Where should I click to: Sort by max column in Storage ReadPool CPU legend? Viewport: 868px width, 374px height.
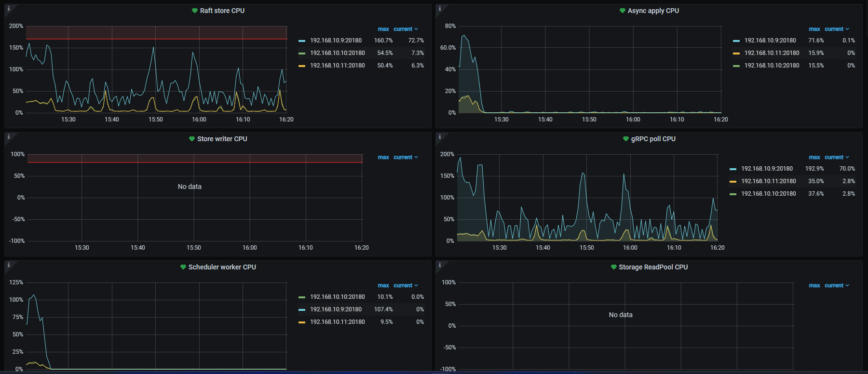pyautogui.click(x=814, y=285)
